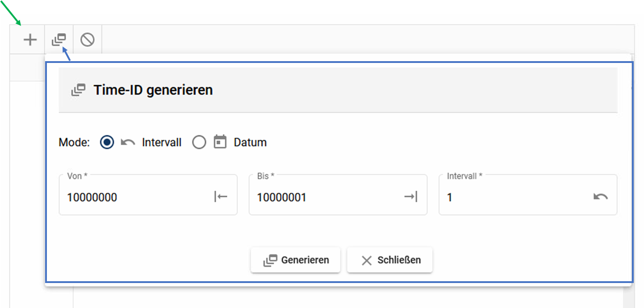Click the undo arrow icon next to Intervall mode

pos(128,142)
